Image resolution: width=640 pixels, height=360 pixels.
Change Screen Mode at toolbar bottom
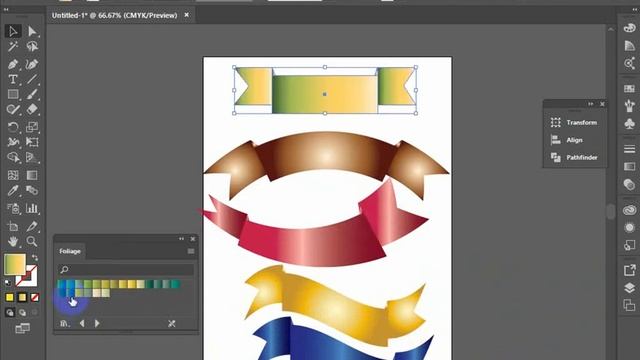pos(22,328)
